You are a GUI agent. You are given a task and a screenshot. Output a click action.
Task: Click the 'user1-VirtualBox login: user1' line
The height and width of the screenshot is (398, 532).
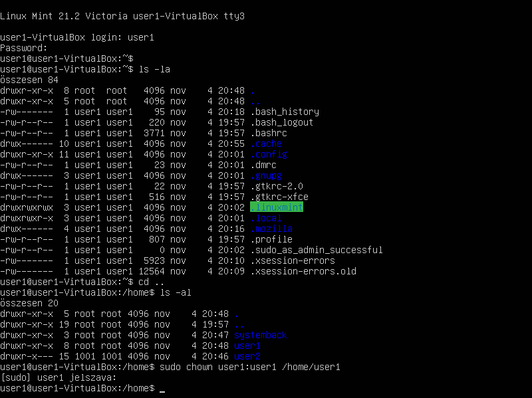tap(77, 37)
